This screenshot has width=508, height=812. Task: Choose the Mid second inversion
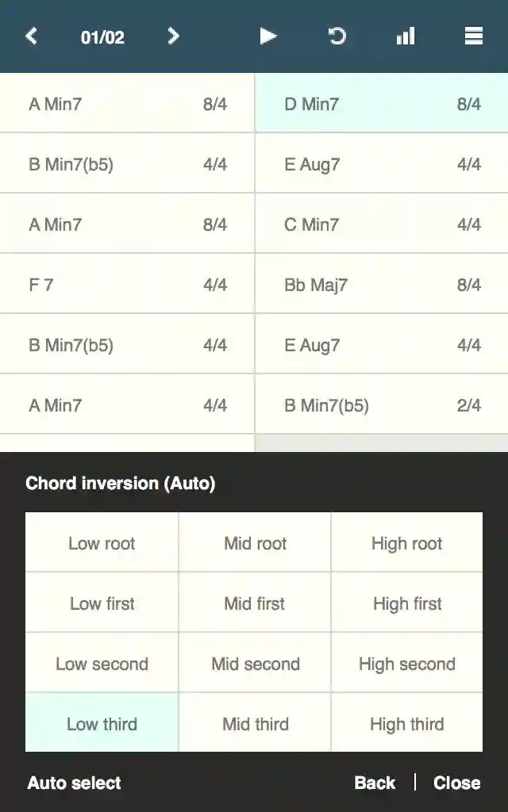click(x=254, y=663)
